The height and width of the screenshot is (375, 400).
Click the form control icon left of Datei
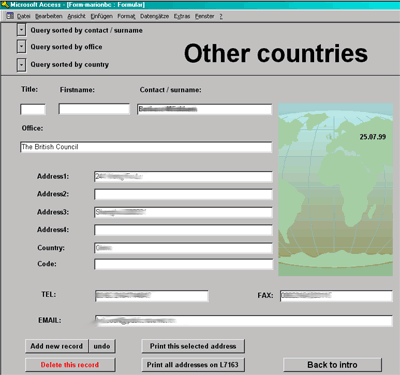10,16
